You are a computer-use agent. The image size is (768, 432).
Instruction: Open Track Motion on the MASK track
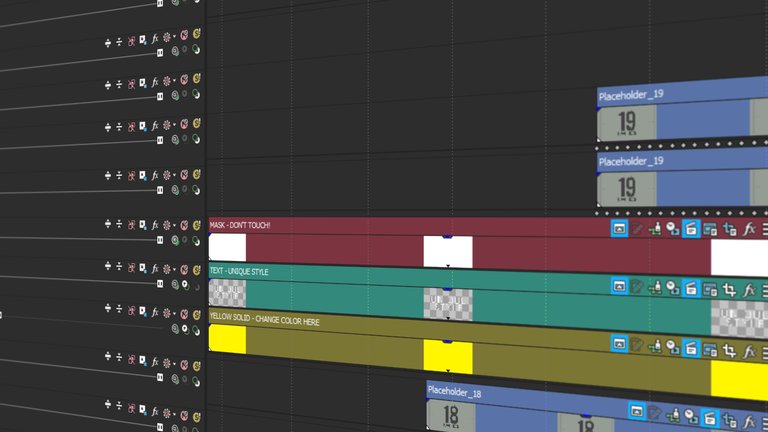pyautogui.click(x=143, y=225)
